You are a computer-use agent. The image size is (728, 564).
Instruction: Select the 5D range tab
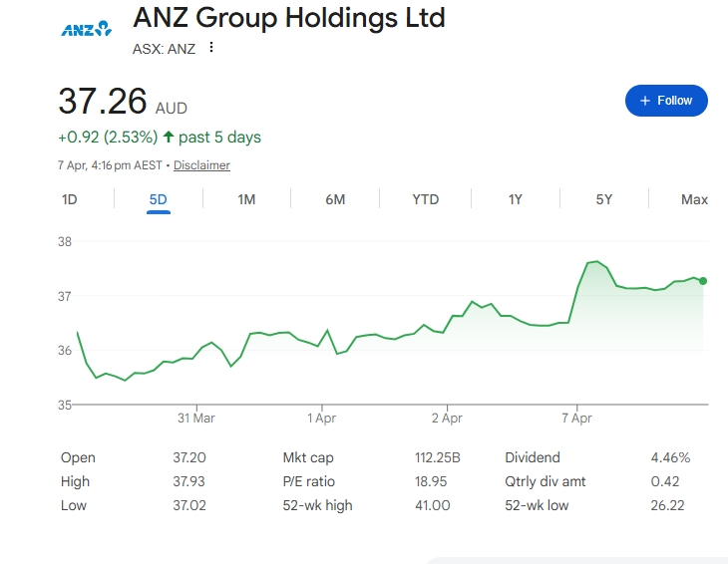click(x=158, y=199)
